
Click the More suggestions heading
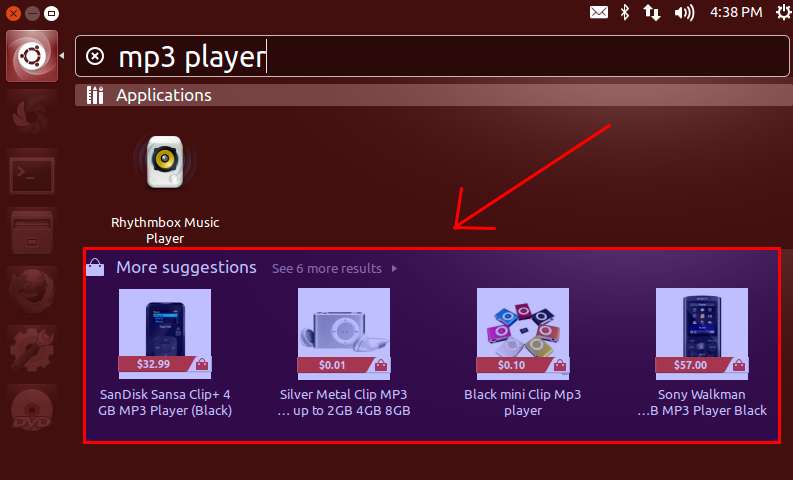point(186,267)
